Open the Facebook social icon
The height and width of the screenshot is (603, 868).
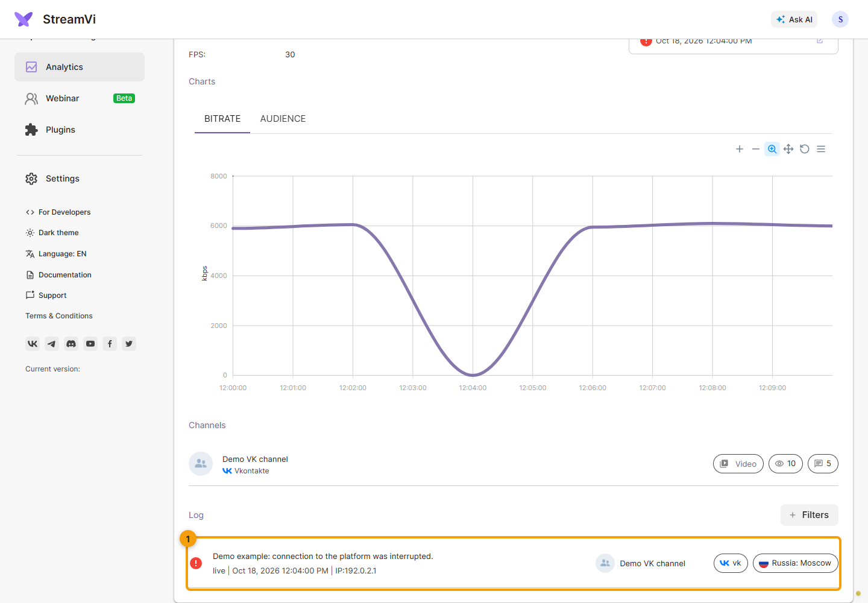(110, 344)
